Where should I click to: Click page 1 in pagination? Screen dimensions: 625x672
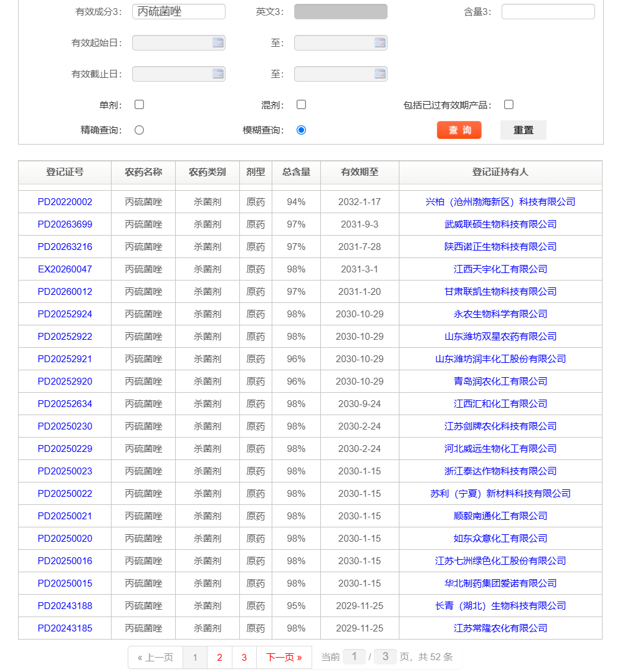195,658
